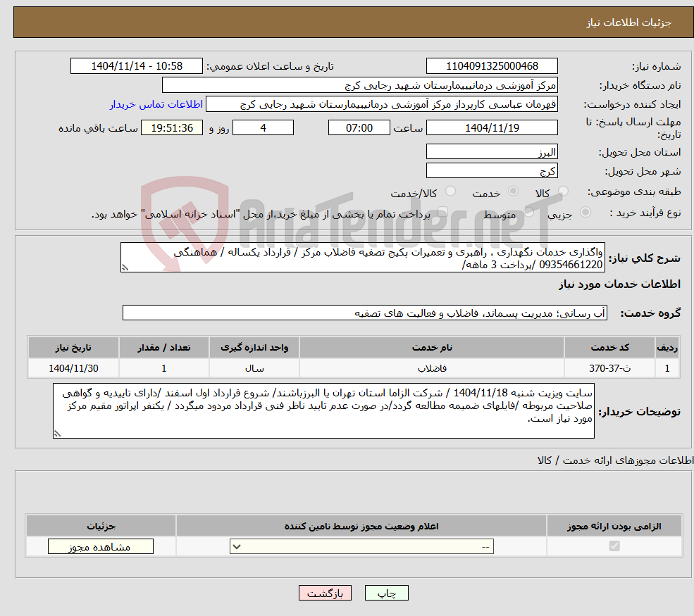Toggle the mandatory license checkbox

pyautogui.click(x=614, y=546)
